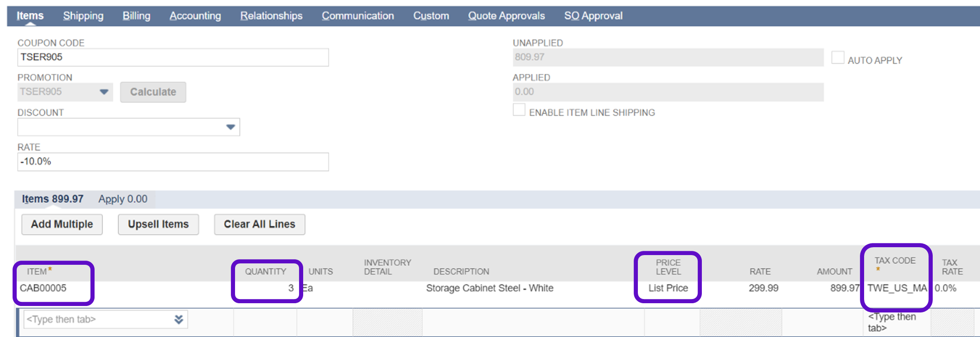Click the TWE_US_MA tax code cell
Viewport: 980px width, 337px height.
[x=896, y=288]
